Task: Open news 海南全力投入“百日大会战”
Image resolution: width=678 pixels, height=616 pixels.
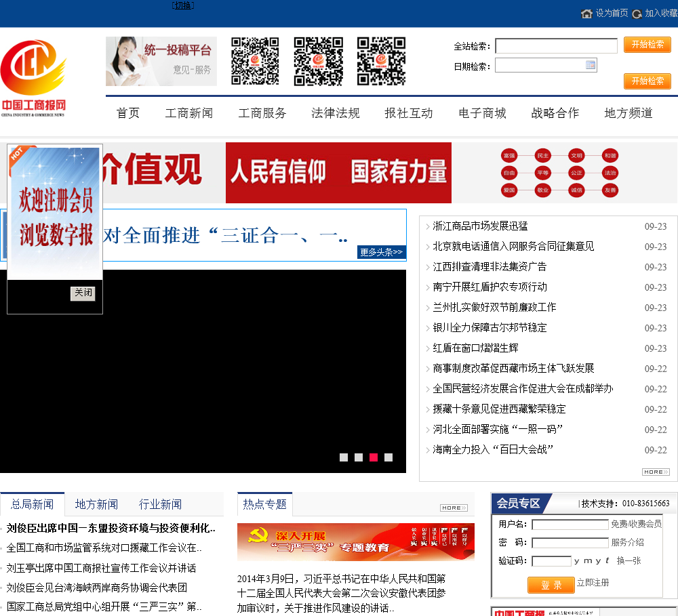Action: (493, 449)
